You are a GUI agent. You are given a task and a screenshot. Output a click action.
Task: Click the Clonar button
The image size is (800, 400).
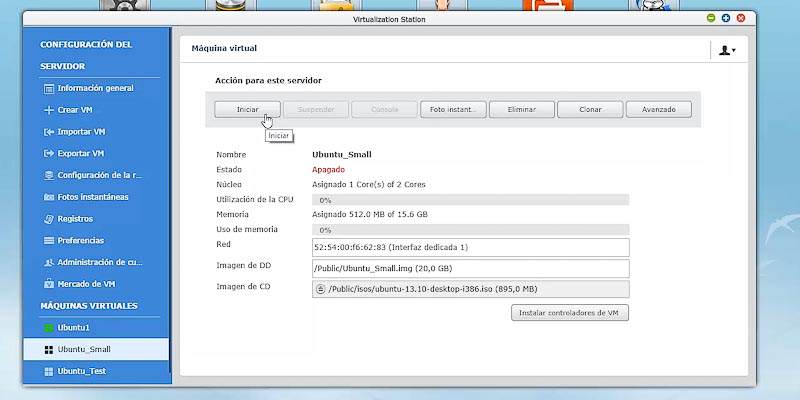point(590,109)
